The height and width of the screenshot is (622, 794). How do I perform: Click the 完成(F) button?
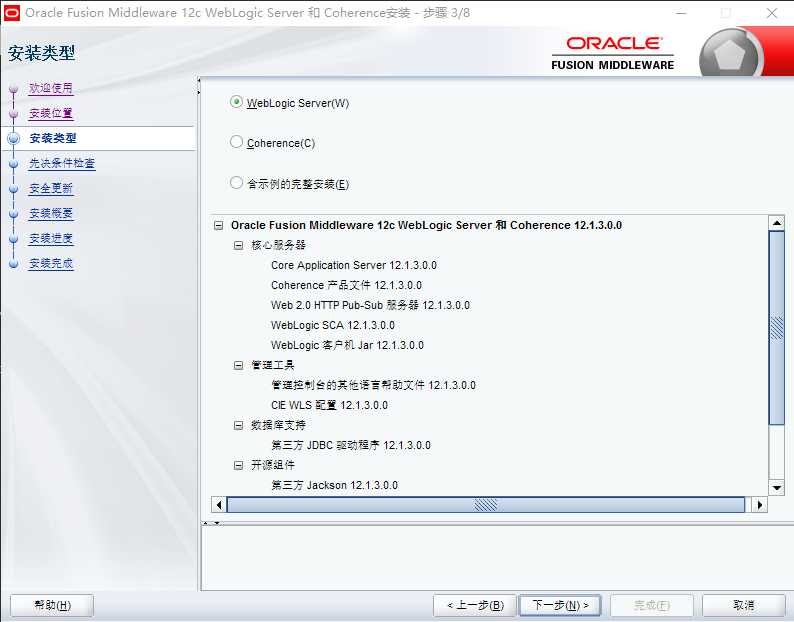click(x=652, y=605)
